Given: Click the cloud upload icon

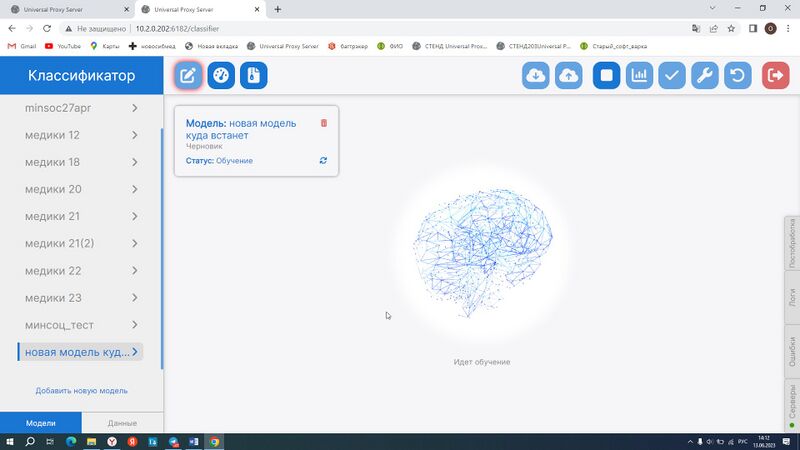Looking at the screenshot, I should click(568, 76).
